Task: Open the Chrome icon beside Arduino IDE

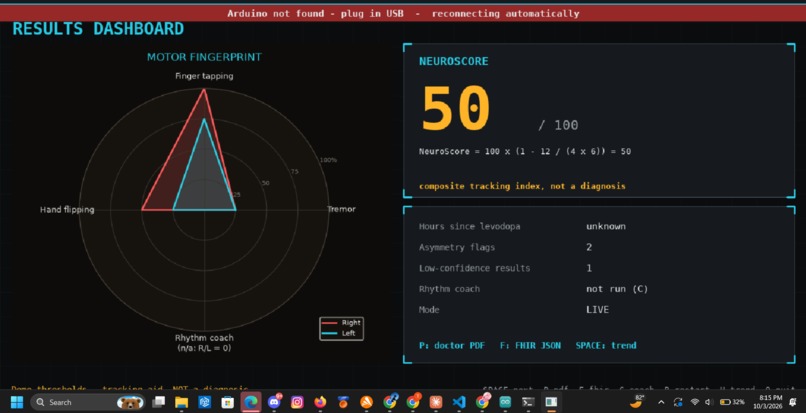Action: [482, 402]
